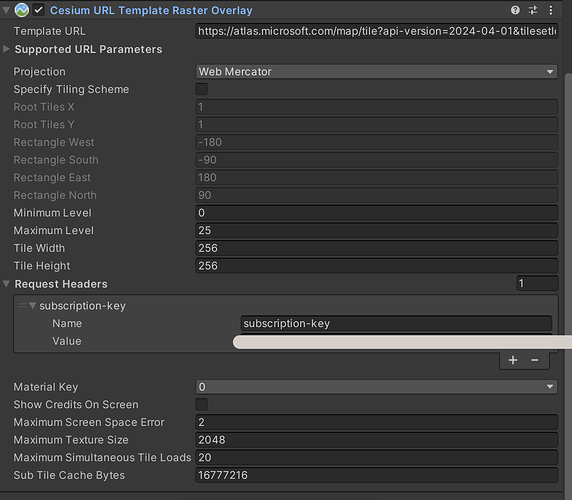The width and height of the screenshot is (572, 500).
Task: Disable the Cesium URL Template Raster Overlay component
Action: pos(39,10)
